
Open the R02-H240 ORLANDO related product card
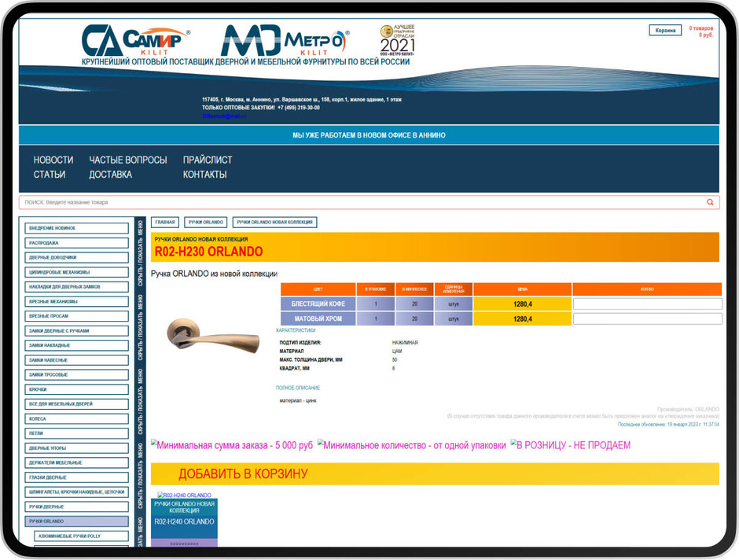[x=184, y=518]
